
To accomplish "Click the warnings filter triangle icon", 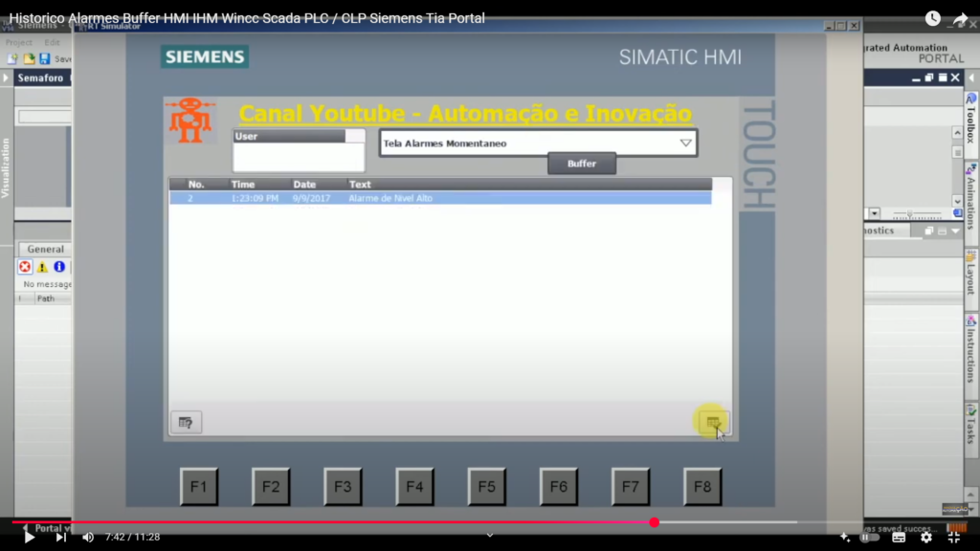I will point(42,268).
